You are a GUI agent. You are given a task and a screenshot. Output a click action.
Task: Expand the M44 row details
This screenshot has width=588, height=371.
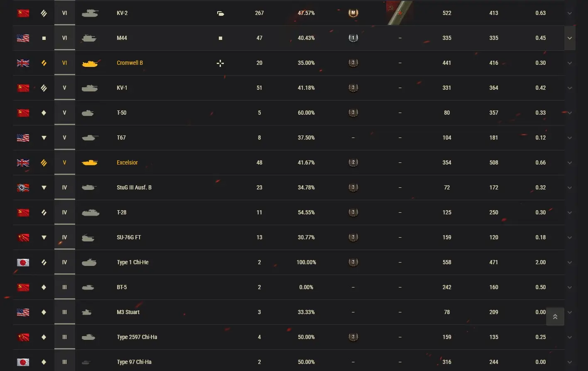coord(570,38)
